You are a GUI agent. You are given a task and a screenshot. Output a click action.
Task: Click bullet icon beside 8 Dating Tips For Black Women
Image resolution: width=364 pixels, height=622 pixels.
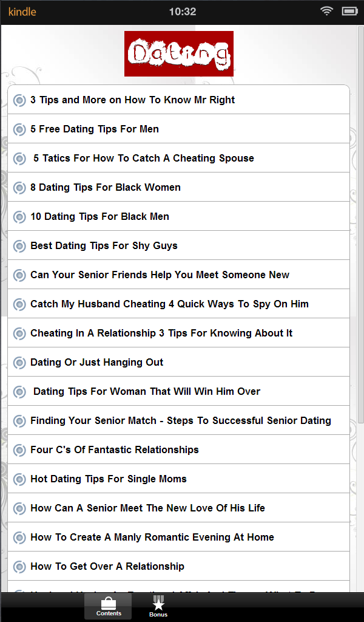(19, 188)
